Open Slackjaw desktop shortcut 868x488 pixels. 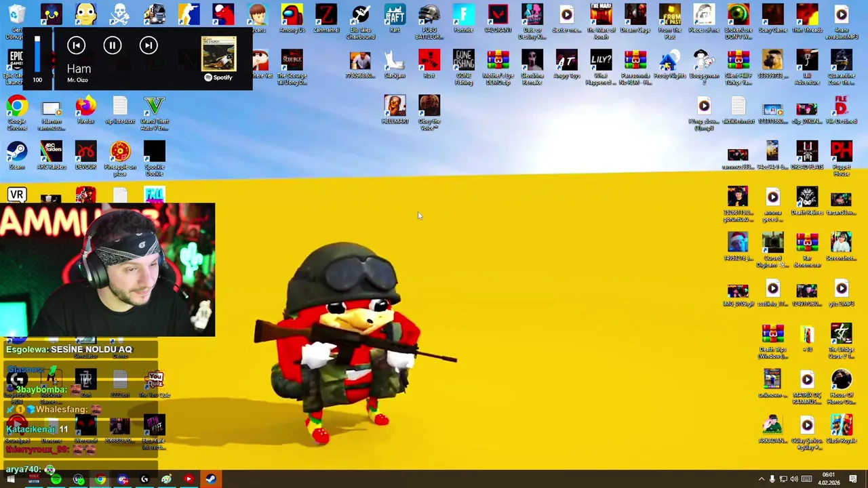coord(395,64)
